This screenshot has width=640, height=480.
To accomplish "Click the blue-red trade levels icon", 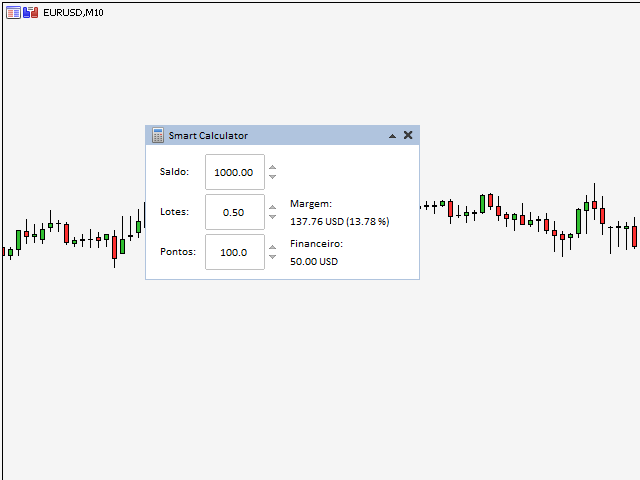I will 31,13.
